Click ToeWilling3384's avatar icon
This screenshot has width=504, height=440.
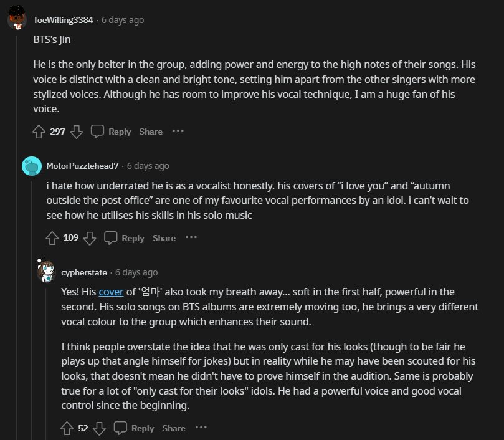pyautogui.click(x=17, y=20)
